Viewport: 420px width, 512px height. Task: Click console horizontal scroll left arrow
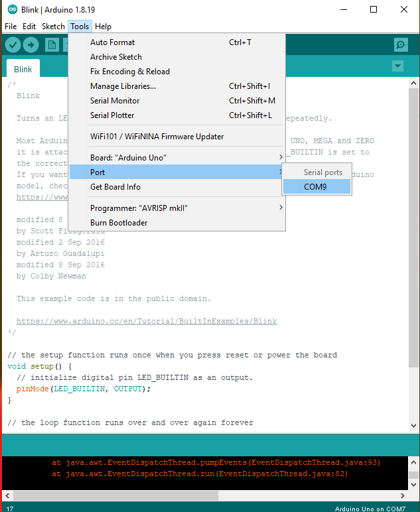[x=7, y=495]
